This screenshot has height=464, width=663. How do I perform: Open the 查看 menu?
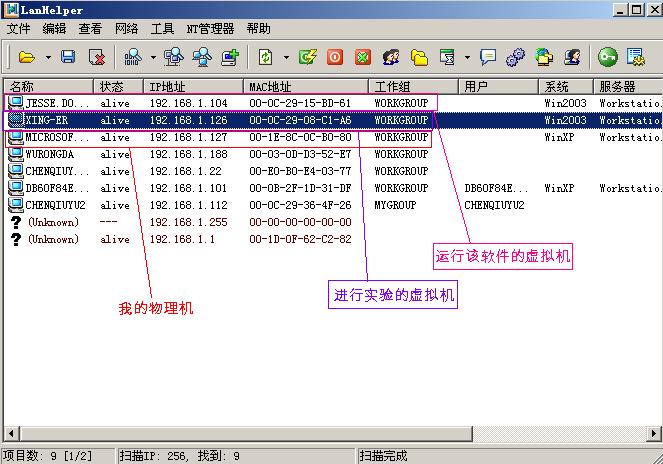[x=90, y=29]
